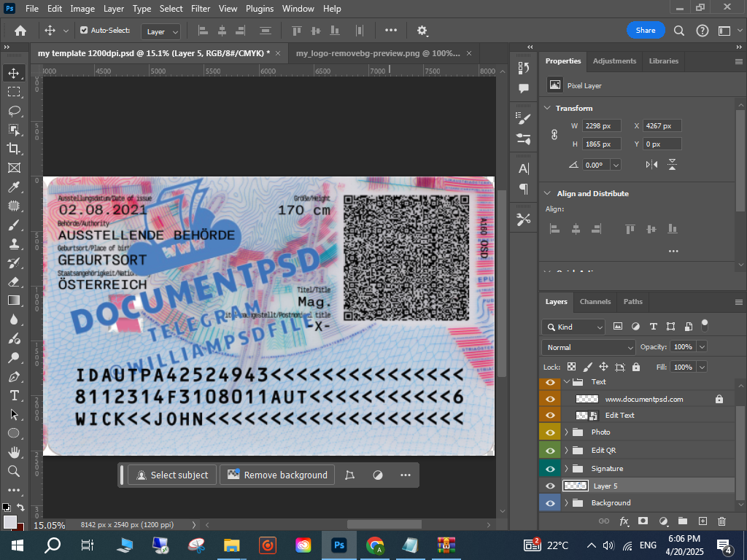Flip horizontal in Transform section

click(x=651, y=165)
